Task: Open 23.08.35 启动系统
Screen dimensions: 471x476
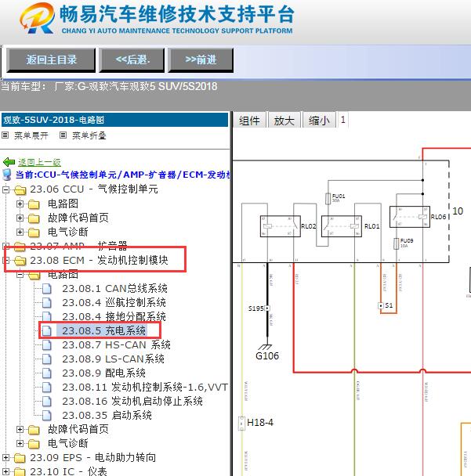Action: 107,415
